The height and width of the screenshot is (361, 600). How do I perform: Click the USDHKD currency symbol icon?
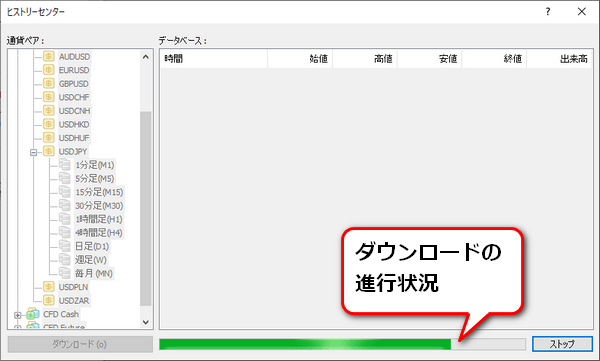(49, 124)
